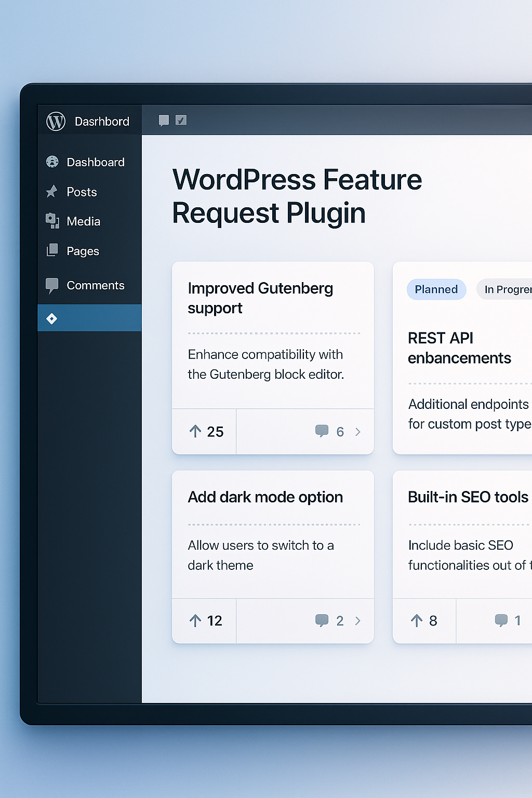This screenshot has height=798, width=532.
Task: Click comment count 2
Action: 340,621
